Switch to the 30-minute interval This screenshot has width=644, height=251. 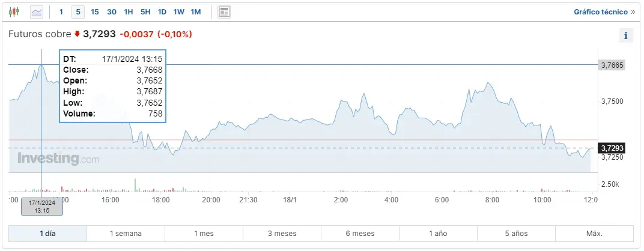point(112,11)
